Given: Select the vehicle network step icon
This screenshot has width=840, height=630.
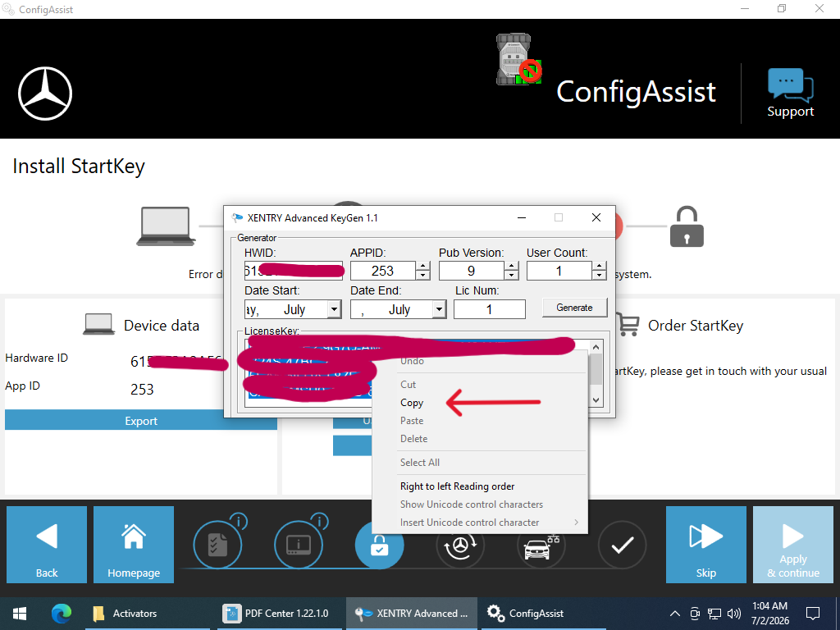Looking at the screenshot, I should point(541,545).
